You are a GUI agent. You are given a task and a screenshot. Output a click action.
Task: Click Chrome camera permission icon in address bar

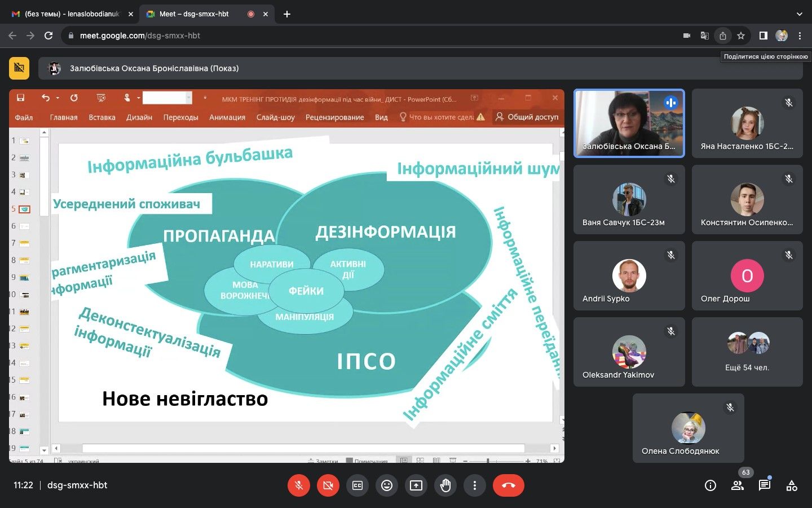[687, 36]
